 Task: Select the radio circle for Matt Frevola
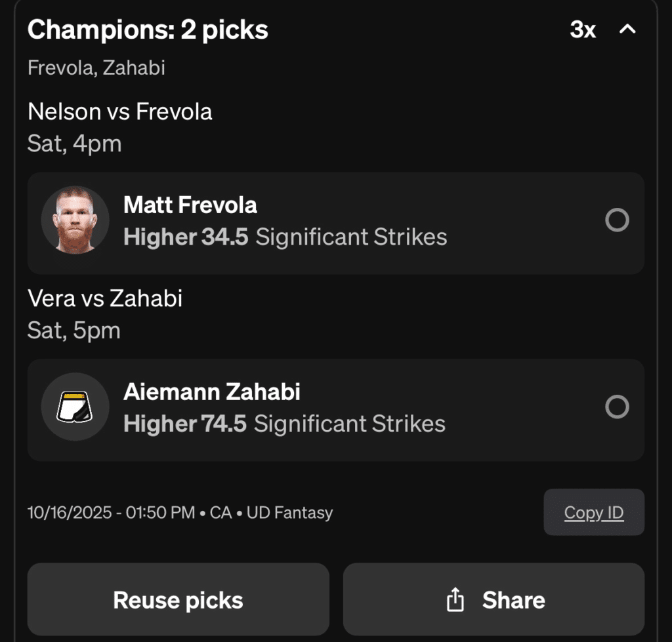pos(617,220)
